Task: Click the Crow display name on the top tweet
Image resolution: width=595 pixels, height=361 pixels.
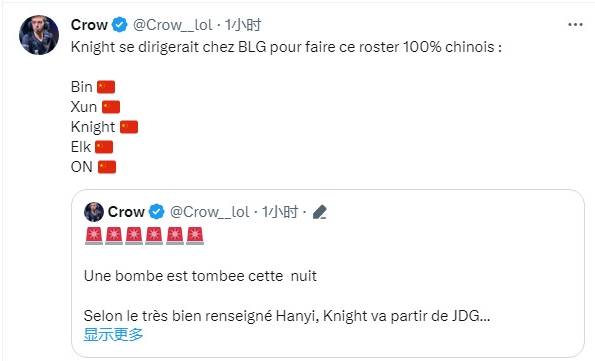Action: [x=89, y=25]
